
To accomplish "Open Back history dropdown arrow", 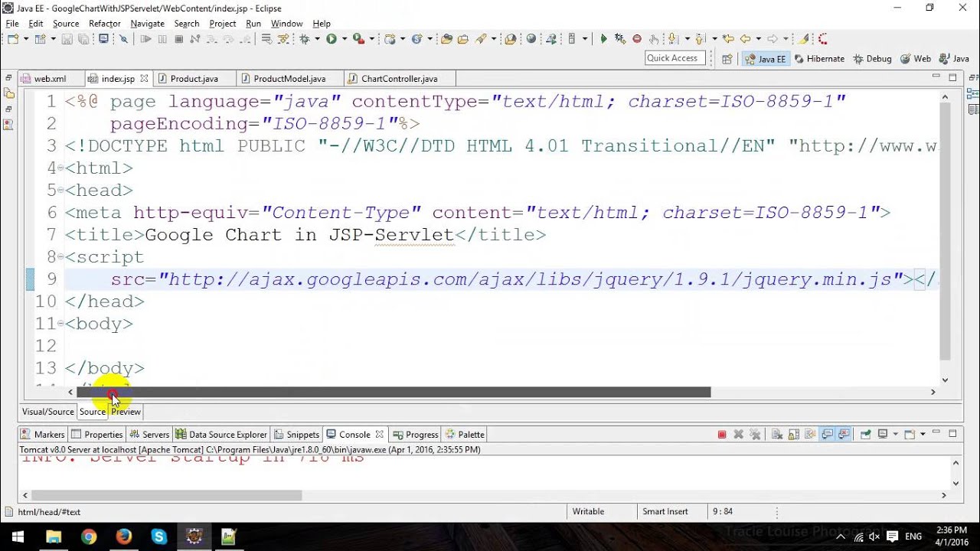I will [x=758, y=39].
